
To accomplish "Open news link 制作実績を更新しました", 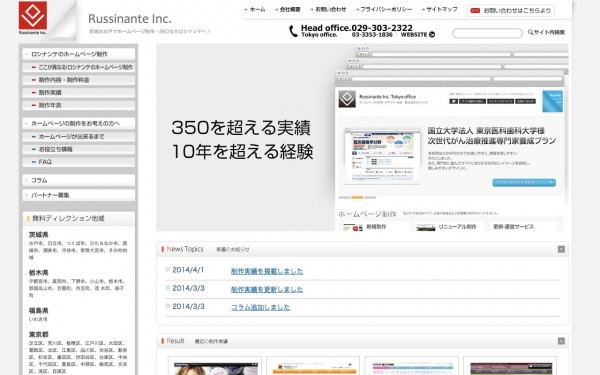I will (x=267, y=289).
